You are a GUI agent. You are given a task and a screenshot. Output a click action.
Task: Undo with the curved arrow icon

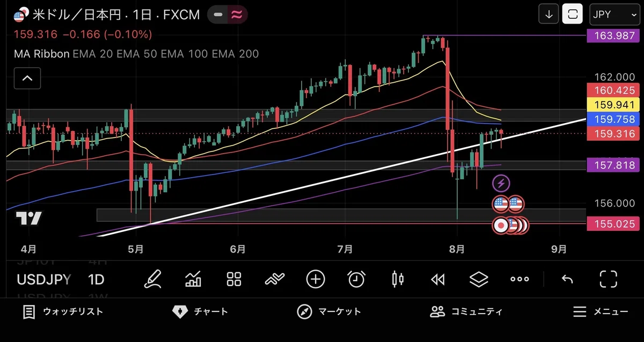(567, 279)
